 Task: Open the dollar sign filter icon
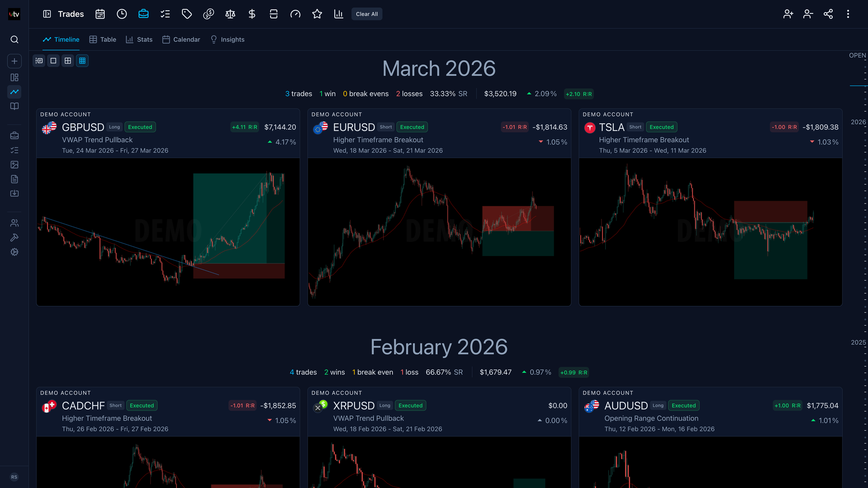tap(252, 14)
